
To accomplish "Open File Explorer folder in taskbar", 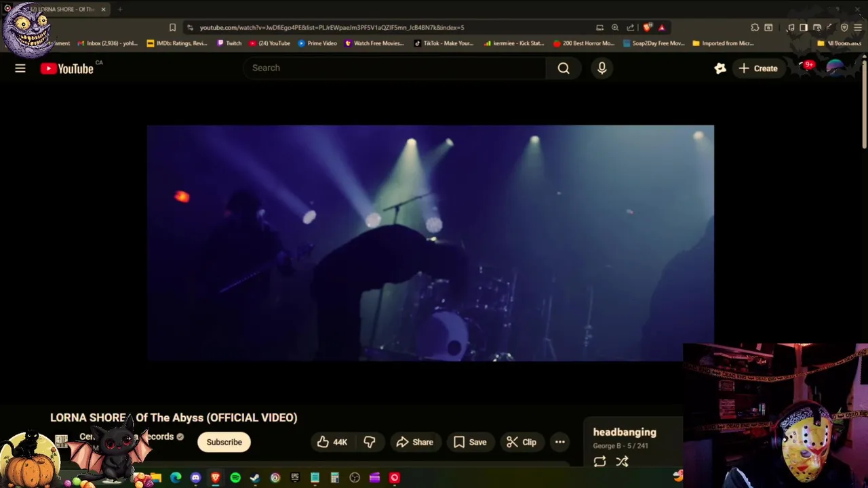I will [x=156, y=478].
